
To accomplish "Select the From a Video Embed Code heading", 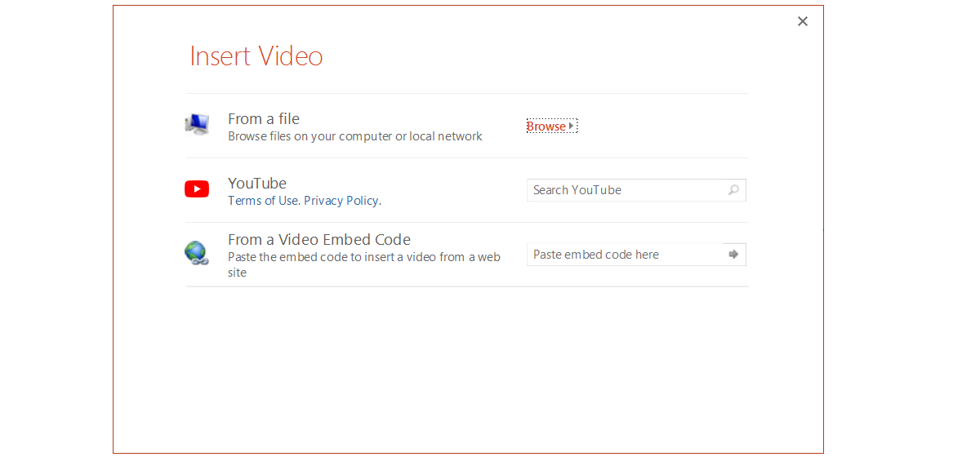I will (319, 240).
